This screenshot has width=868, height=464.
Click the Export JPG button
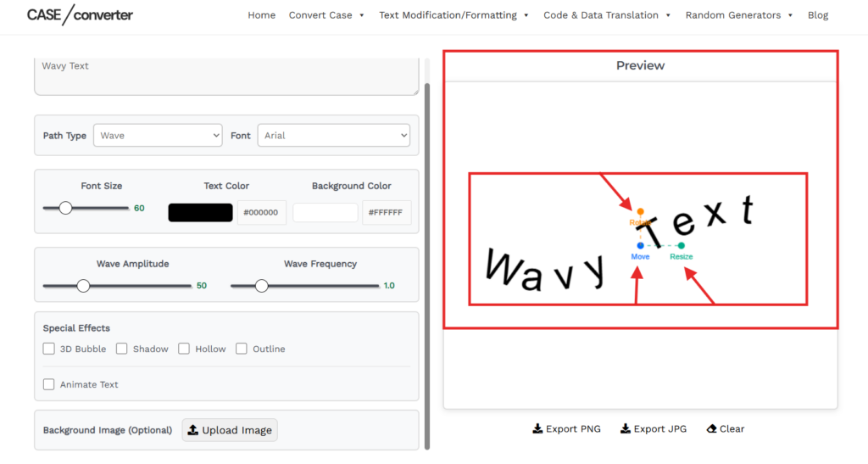[x=654, y=428]
